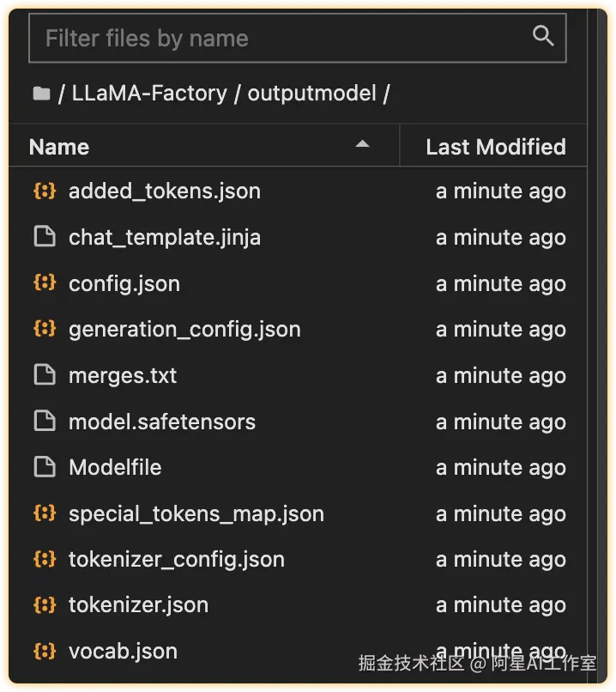This screenshot has width=616, height=692.
Task: Focus the Filter files by name field
Action: (x=283, y=38)
